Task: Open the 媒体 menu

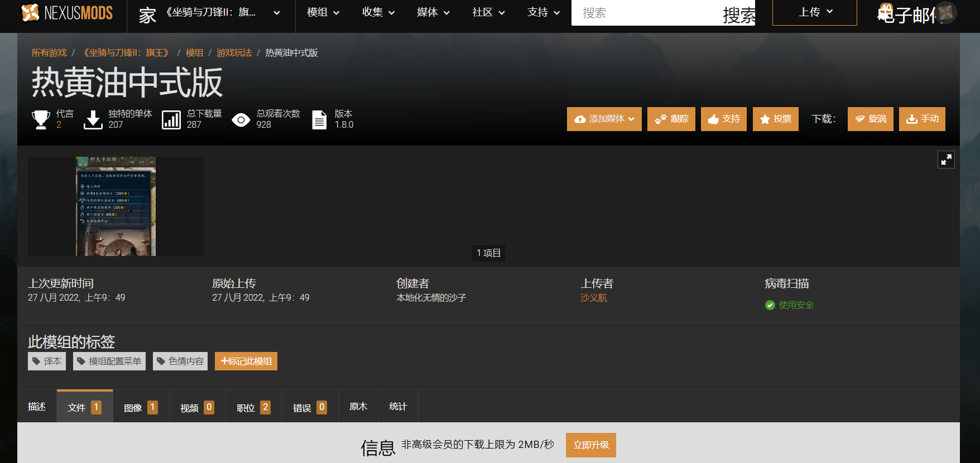Action: 433,12
